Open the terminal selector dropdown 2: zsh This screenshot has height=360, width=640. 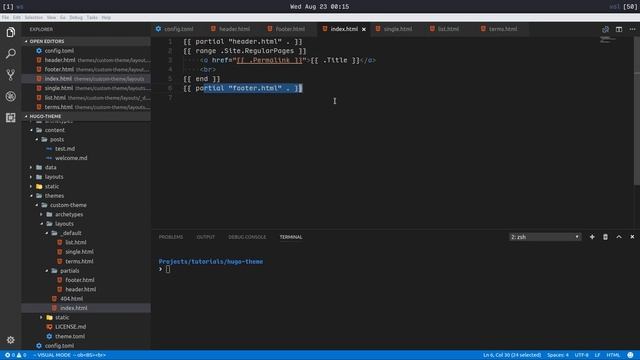(545, 237)
